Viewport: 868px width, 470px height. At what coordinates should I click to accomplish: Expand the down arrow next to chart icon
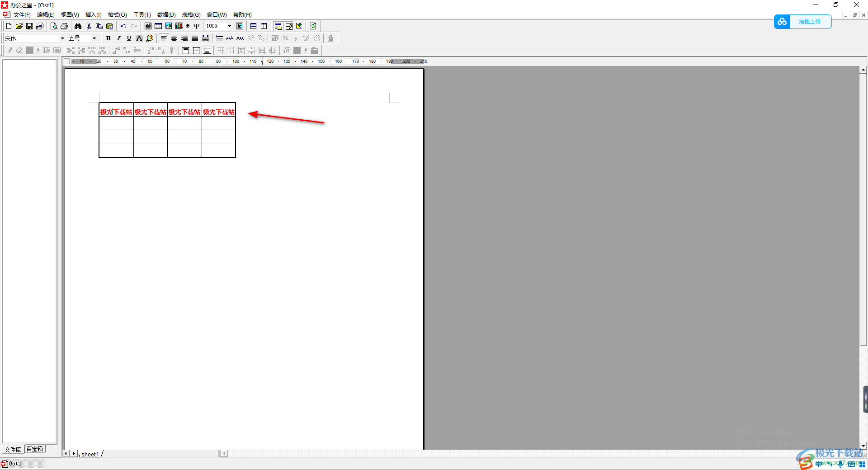[188, 26]
